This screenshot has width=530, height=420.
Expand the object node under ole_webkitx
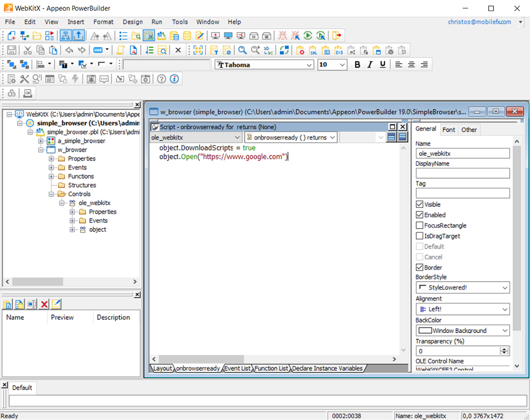click(72, 230)
